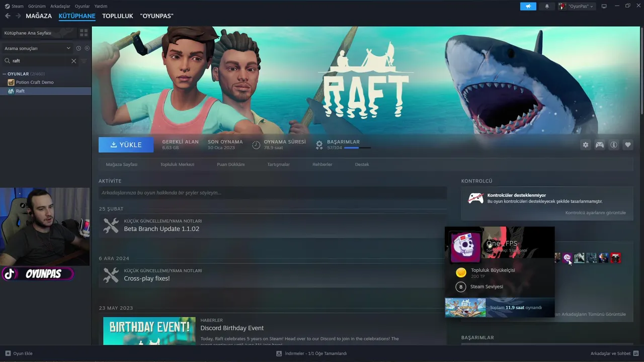Open Topluluk Merkezi link
This screenshot has height=362, width=644.
pyautogui.click(x=177, y=164)
